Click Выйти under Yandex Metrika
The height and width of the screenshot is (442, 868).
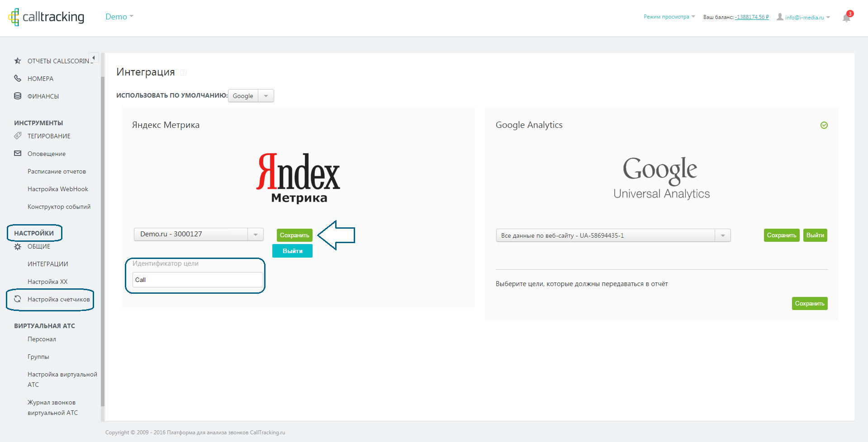pyautogui.click(x=292, y=251)
